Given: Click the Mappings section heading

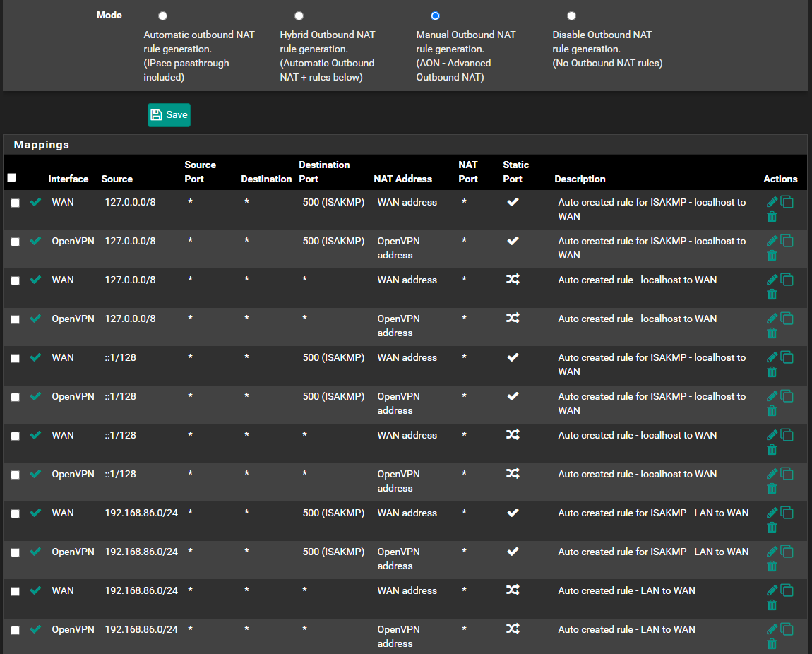Looking at the screenshot, I should click(42, 145).
